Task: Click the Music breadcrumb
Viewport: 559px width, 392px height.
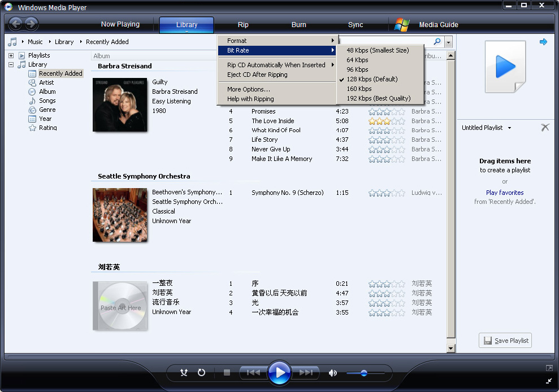Action: (x=35, y=42)
